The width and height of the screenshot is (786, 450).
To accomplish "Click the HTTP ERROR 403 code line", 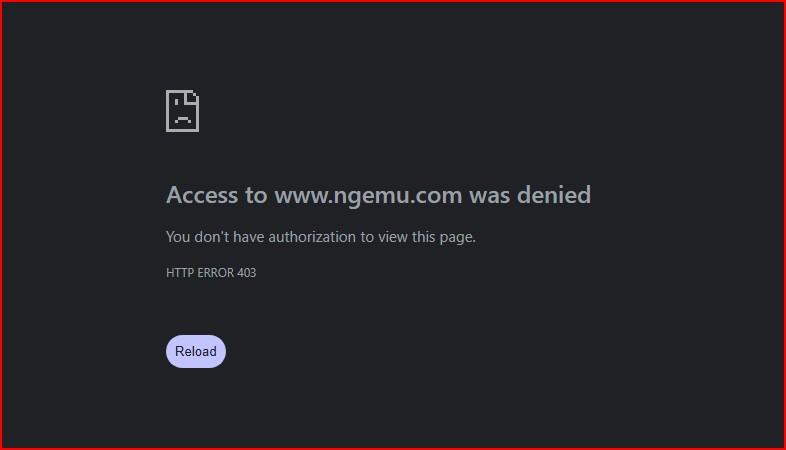I will 211,273.
